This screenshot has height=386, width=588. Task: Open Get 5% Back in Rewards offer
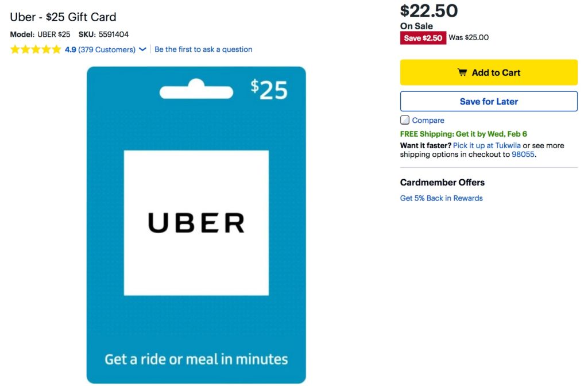[x=442, y=198]
